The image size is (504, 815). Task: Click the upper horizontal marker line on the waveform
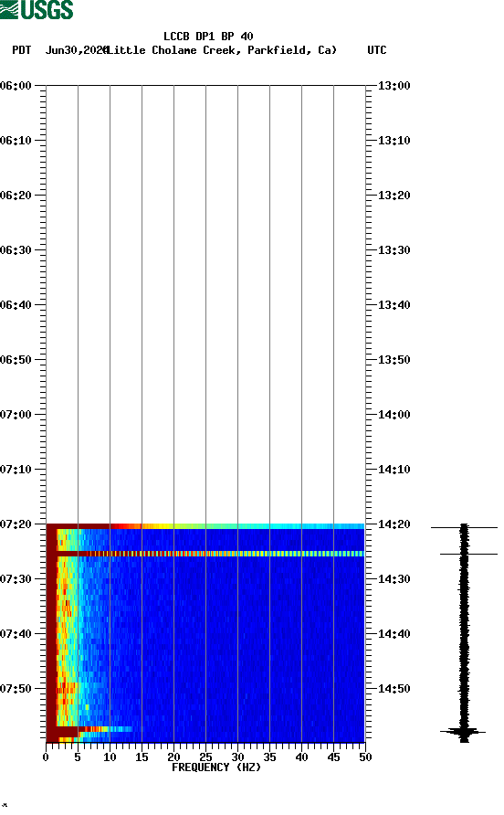click(464, 527)
